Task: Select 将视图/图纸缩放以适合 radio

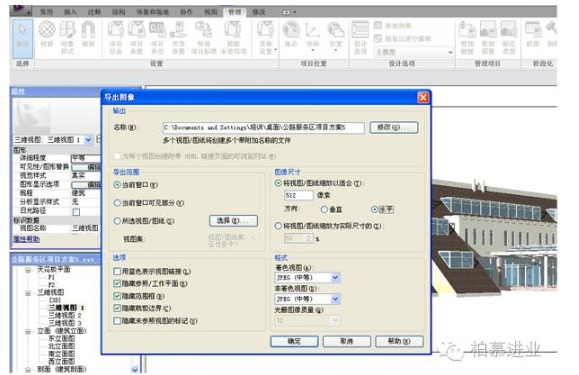Action: coord(278,183)
